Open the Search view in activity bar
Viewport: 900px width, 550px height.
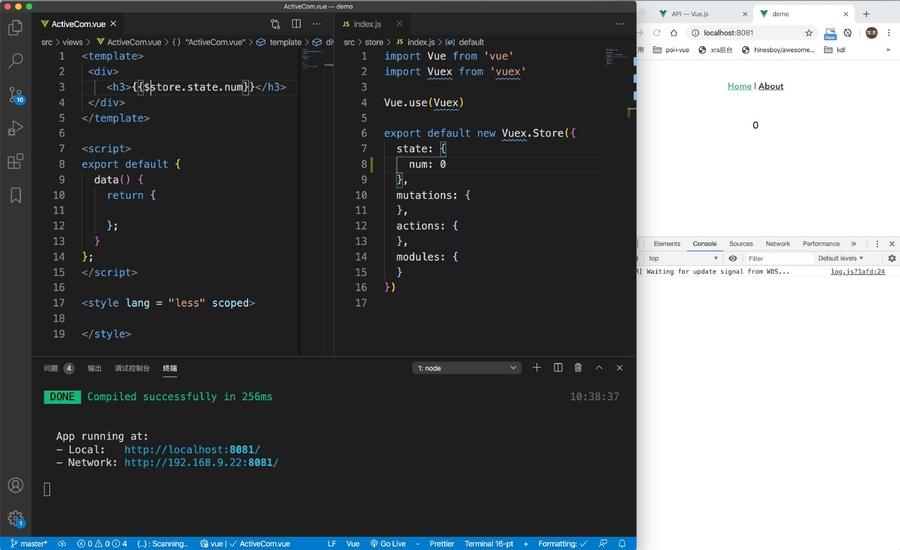click(x=15, y=61)
